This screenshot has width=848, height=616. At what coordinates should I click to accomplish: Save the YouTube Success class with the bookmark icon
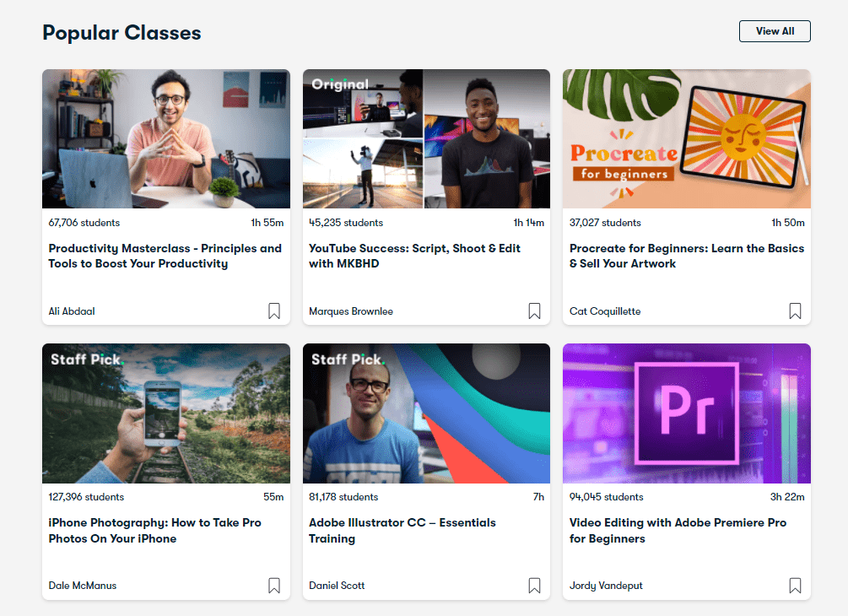click(x=534, y=311)
